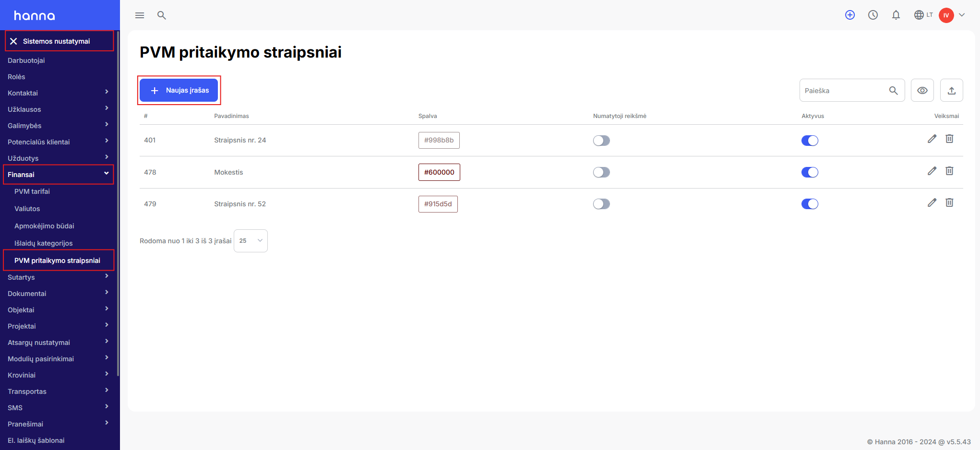Collapse the Finansai sidebar section

[x=59, y=175]
